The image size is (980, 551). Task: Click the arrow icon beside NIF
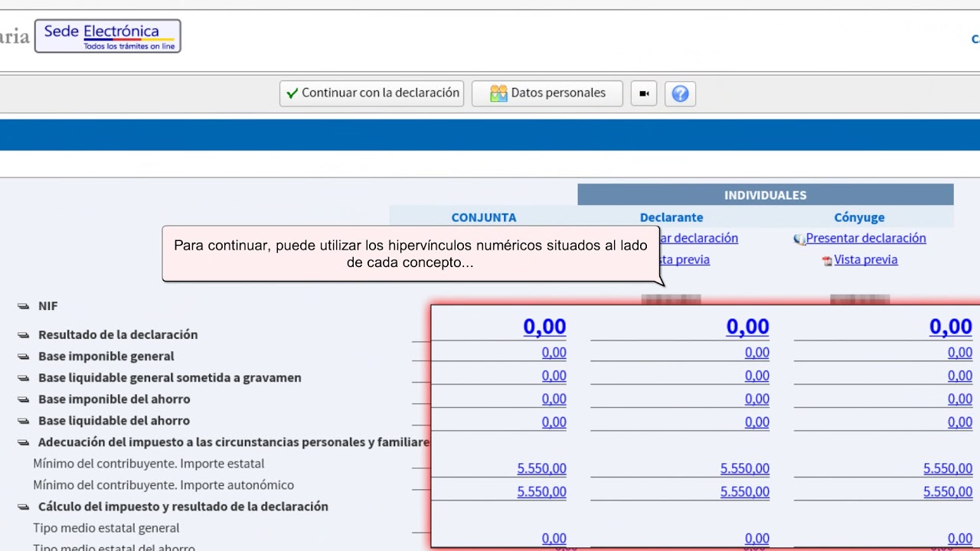(x=24, y=306)
